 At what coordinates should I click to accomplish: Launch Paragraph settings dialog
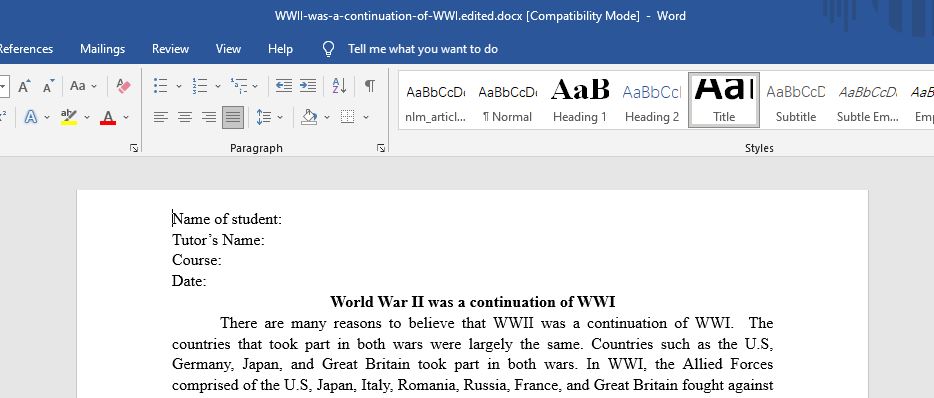[x=381, y=148]
